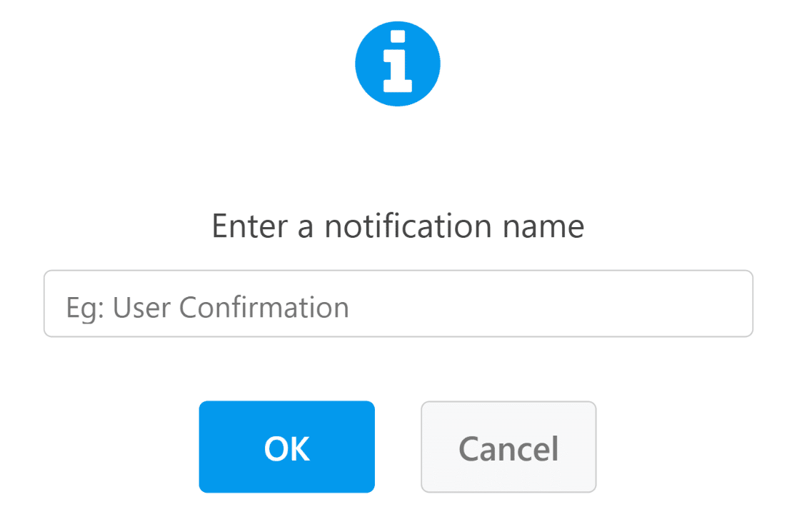The width and height of the screenshot is (797, 532).
Task: Click the word 'name' in the prompt text
Action: tap(543, 229)
